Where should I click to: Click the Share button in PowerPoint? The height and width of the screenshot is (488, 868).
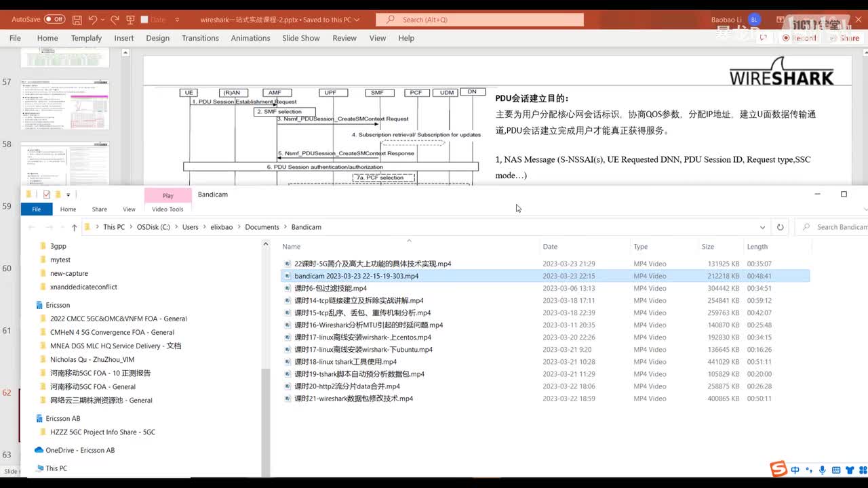tap(844, 38)
